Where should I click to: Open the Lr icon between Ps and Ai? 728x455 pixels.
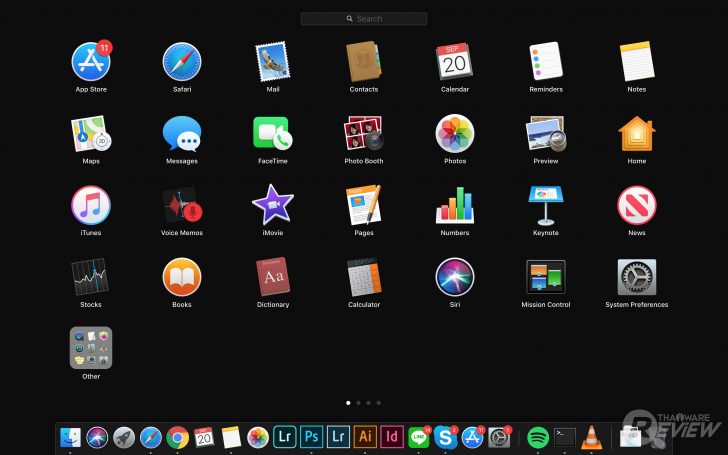[x=338, y=437]
